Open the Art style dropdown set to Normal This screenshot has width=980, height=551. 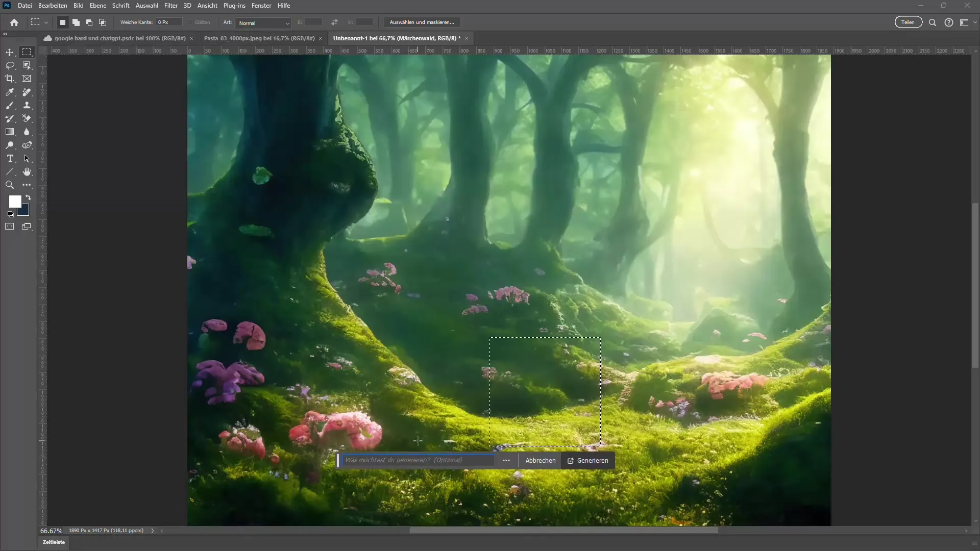[263, 23]
